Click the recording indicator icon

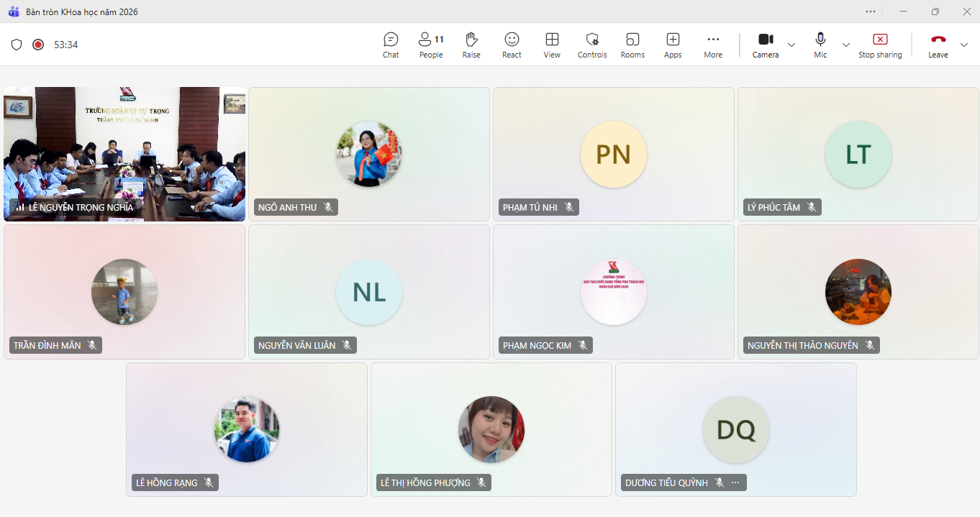(38, 45)
